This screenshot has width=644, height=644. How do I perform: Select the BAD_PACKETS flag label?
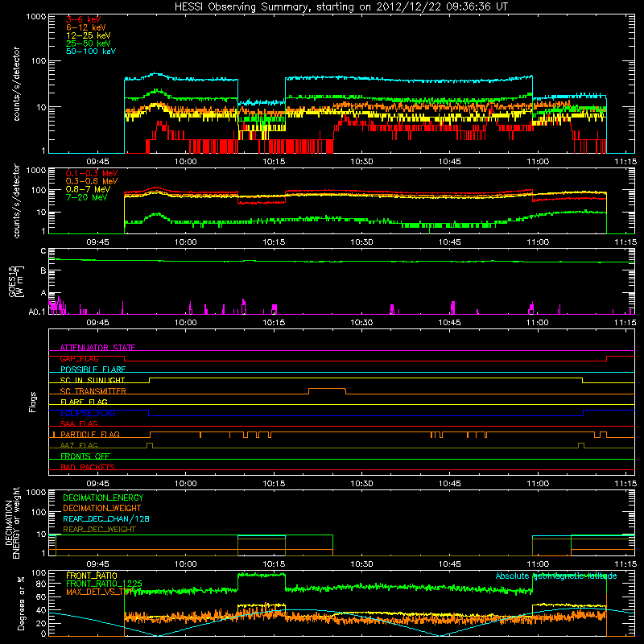coord(88,468)
